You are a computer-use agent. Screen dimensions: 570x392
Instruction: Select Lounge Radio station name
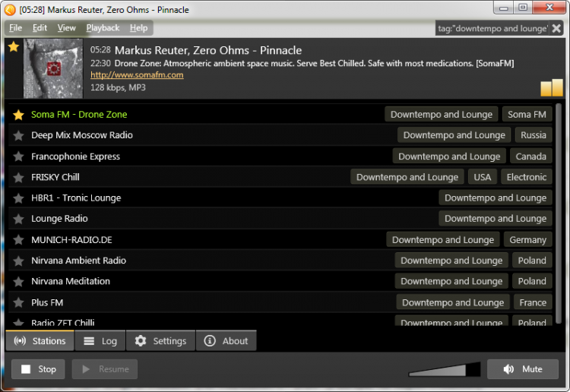[x=59, y=219]
